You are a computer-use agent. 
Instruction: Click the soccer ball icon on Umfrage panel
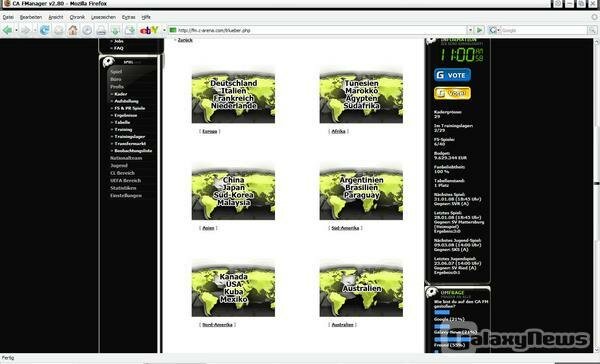(x=432, y=292)
